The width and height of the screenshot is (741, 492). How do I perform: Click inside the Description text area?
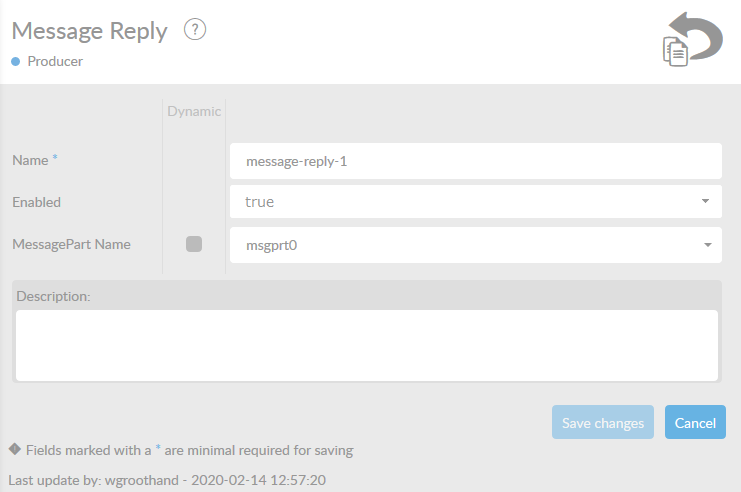(367, 345)
